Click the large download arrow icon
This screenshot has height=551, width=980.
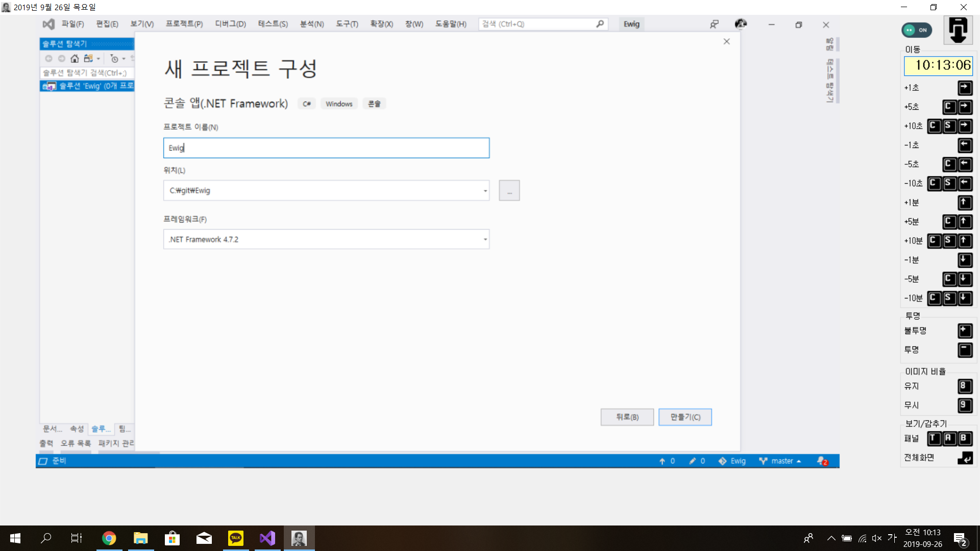(958, 30)
